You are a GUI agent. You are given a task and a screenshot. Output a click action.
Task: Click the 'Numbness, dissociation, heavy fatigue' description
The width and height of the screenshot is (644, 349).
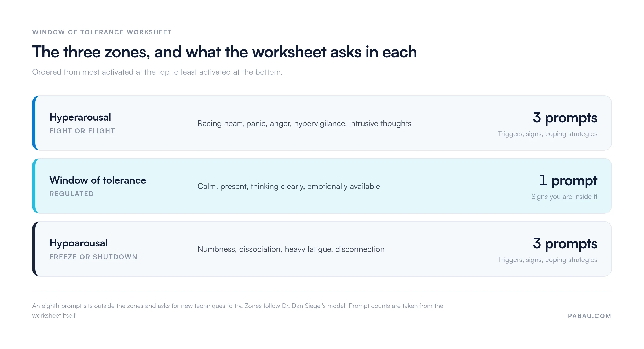(291, 249)
